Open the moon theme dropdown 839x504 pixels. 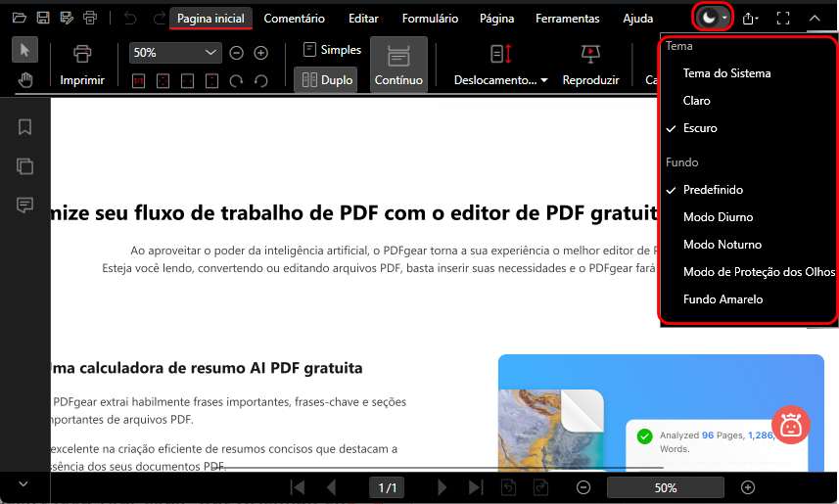click(713, 18)
